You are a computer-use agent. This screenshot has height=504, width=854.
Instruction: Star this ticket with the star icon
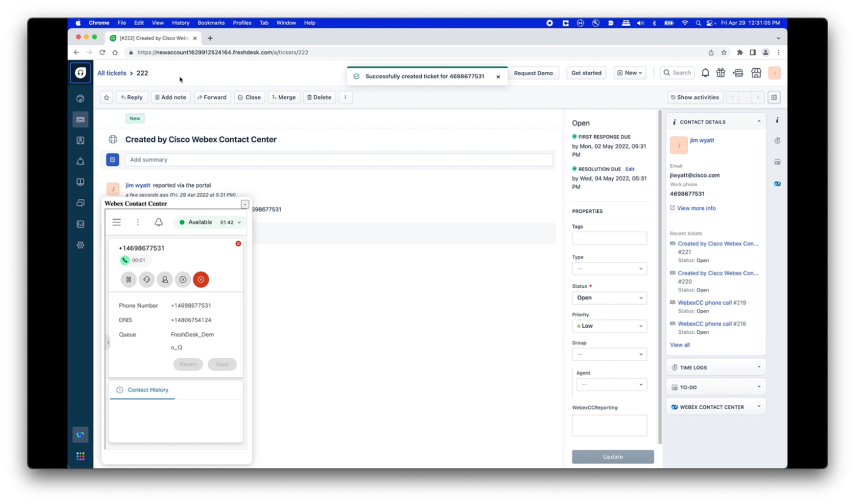tap(107, 97)
